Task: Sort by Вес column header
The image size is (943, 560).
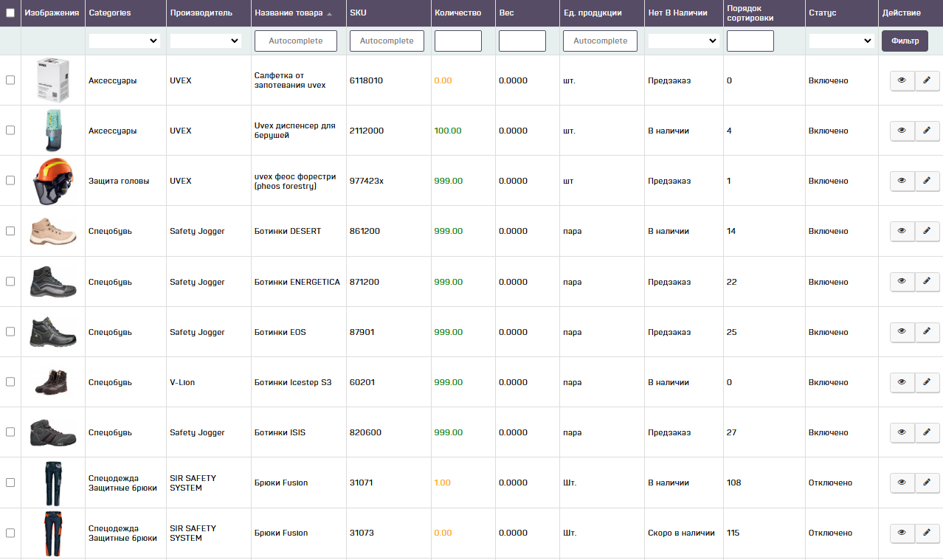Action: click(x=506, y=13)
